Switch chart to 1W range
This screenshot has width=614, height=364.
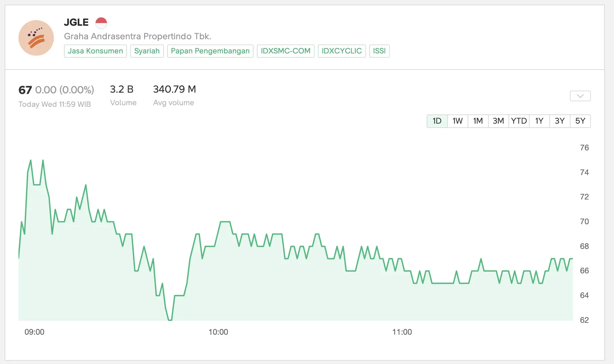point(457,121)
